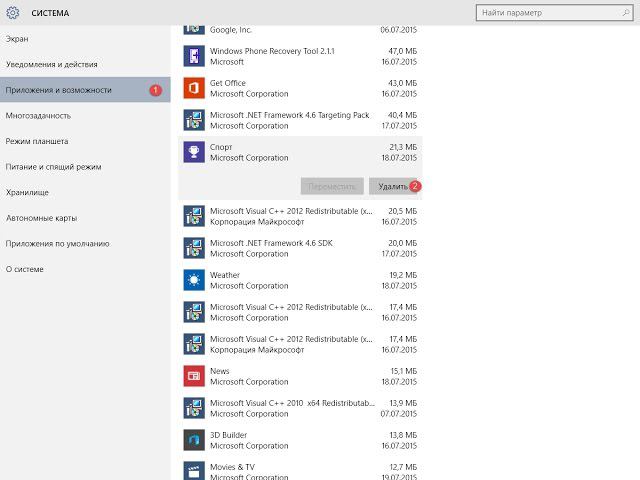
Task: Open Приложения по умолчанию section
Action: pos(85,244)
